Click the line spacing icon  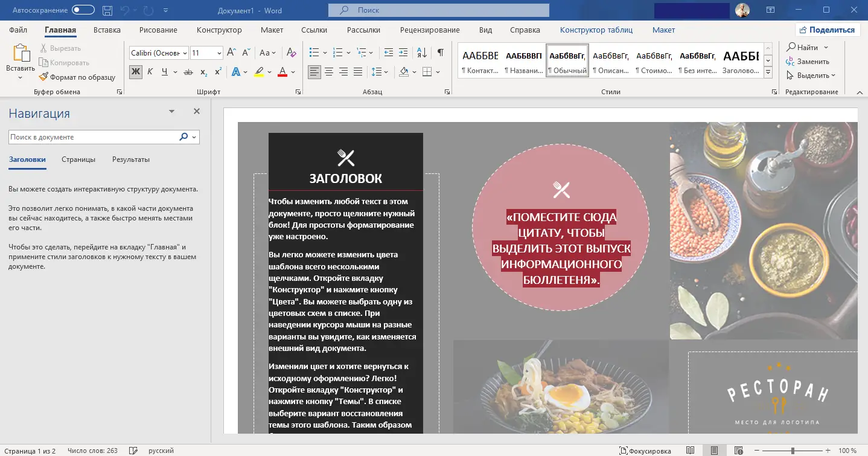point(376,72)
